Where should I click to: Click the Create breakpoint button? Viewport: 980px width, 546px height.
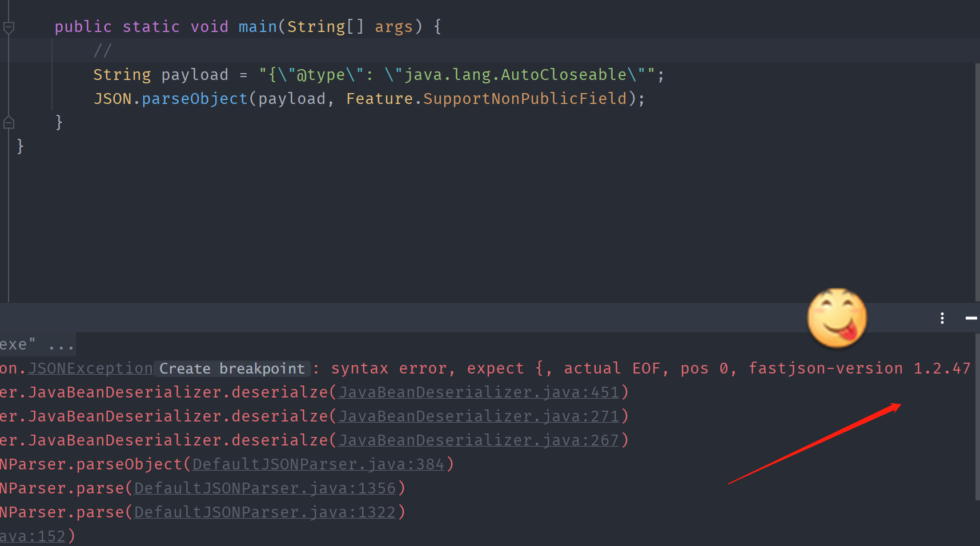(x=232, y=368)
